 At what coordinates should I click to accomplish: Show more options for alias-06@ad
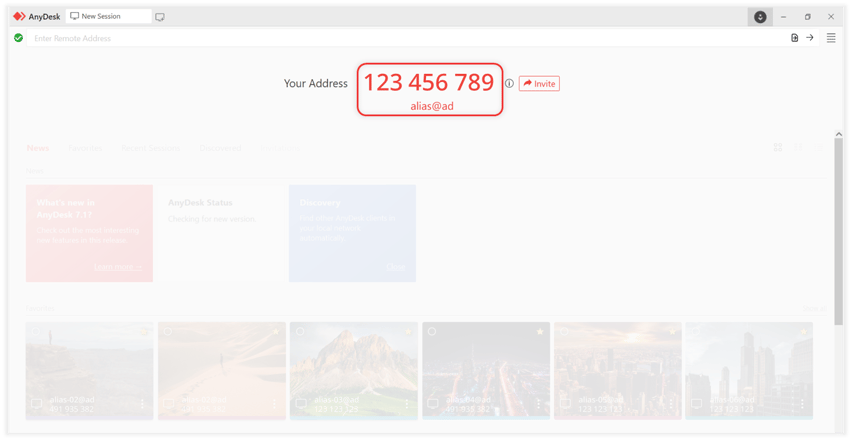(803, 404)
